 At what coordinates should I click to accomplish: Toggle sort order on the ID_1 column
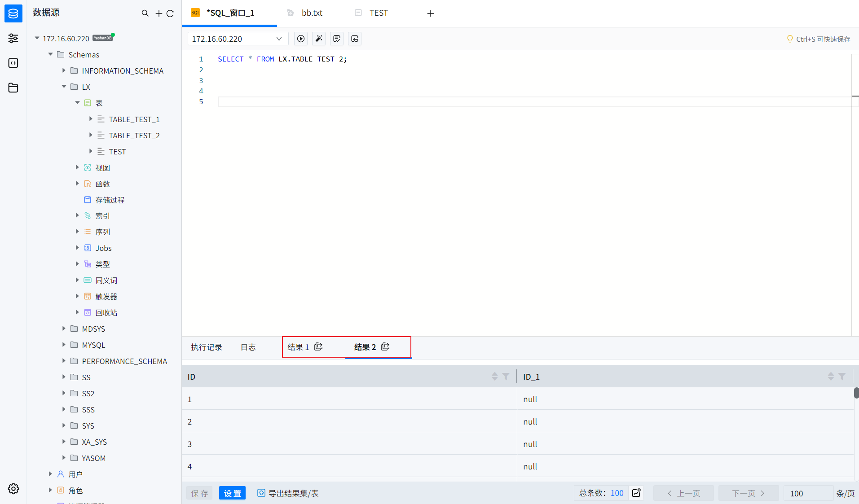tap(830, 376)
